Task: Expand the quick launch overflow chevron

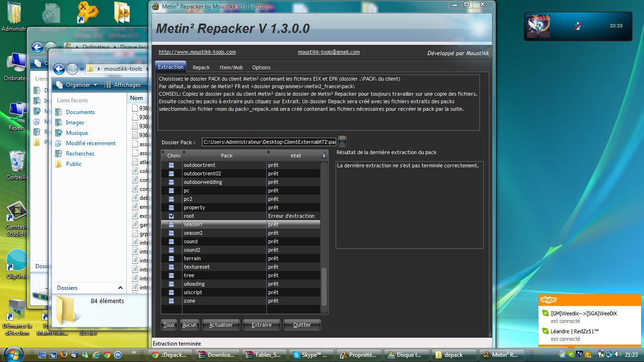Action: coord(134,352)
